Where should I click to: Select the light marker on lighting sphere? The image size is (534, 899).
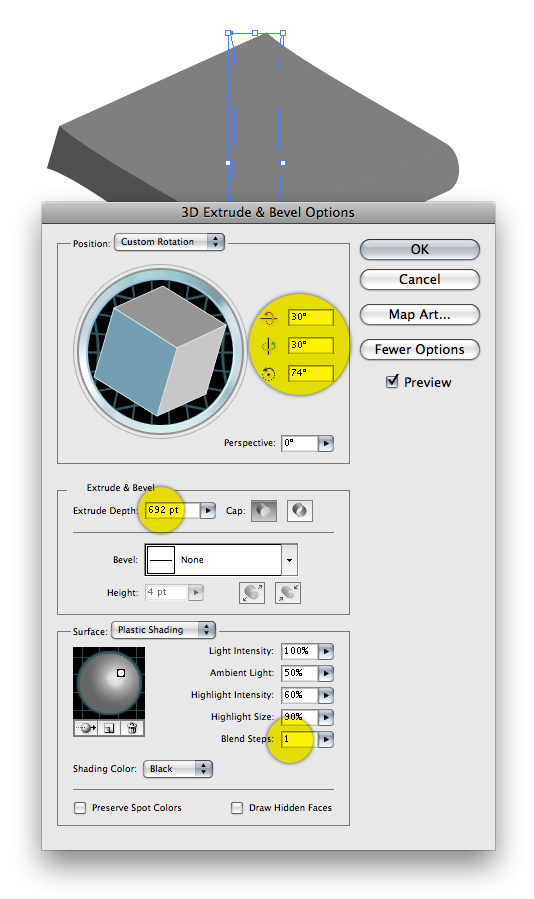[120, 673]
